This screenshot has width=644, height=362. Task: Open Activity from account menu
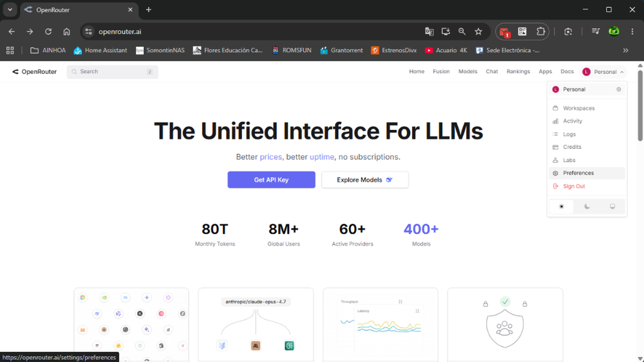pos(587,121)
